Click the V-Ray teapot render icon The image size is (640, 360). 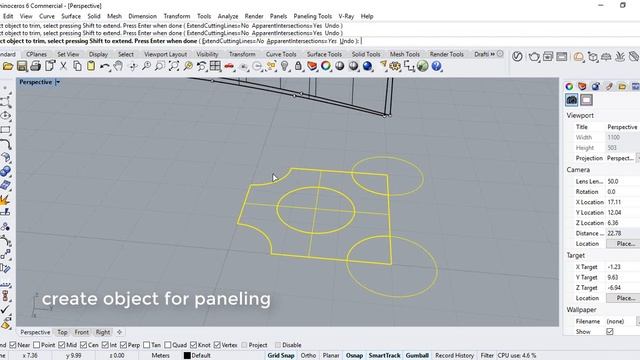[x=534, y=57]
